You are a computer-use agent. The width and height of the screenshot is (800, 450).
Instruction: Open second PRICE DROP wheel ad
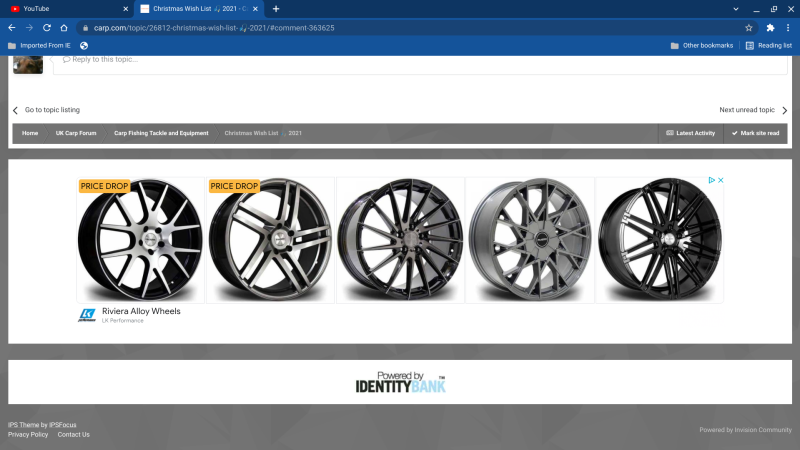(270, 240)
